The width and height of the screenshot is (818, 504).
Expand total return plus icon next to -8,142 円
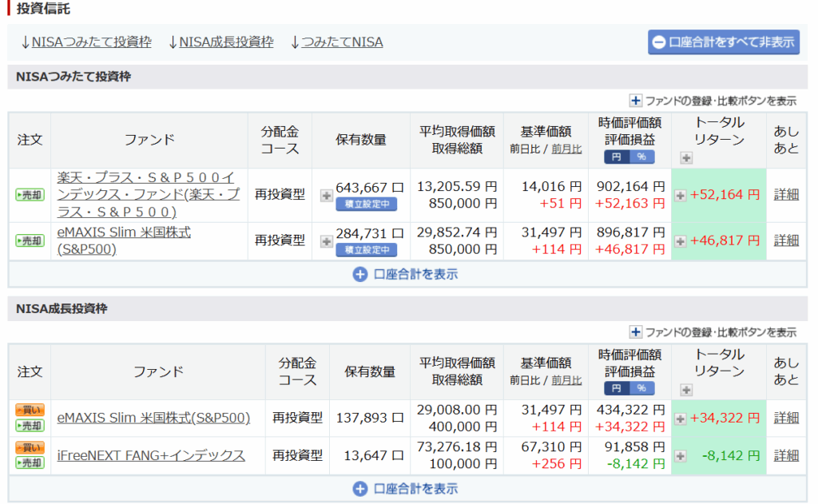(680, 456)
